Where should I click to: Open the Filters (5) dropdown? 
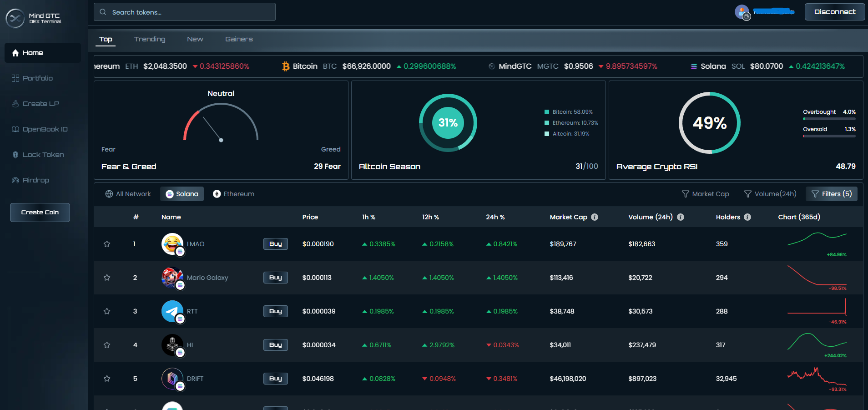click(x=832, y=193)
